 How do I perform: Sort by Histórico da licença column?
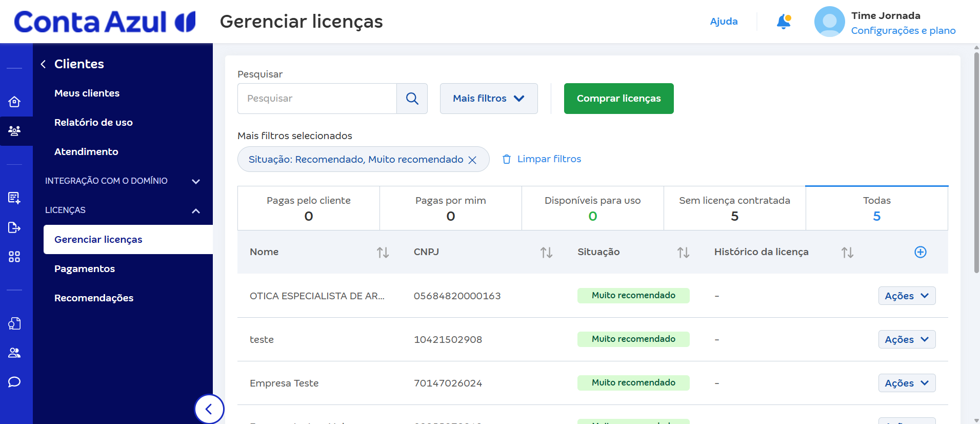tap(848, 252)
